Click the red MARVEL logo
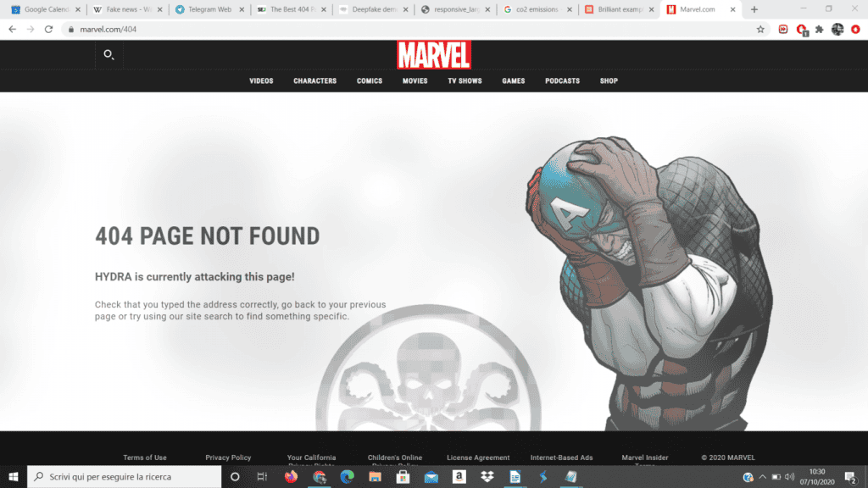This screenshot has width=868, height=488. [x=434, y=55]
